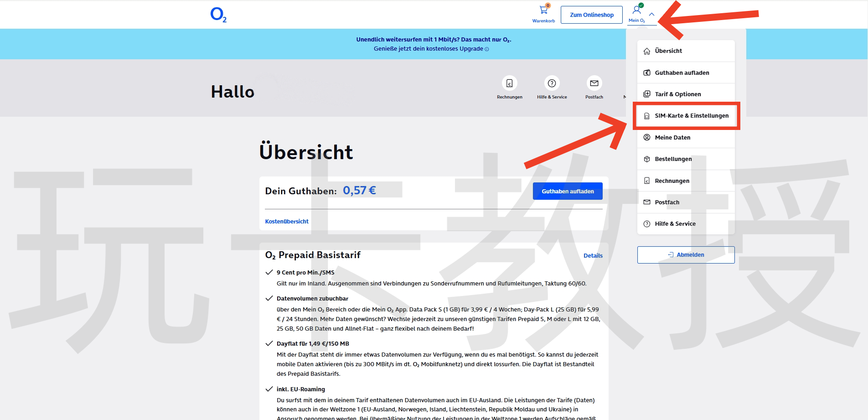Open Tarif & Optionen menu entry
This screenshot has height=420, width=868.
click(686, 94)
